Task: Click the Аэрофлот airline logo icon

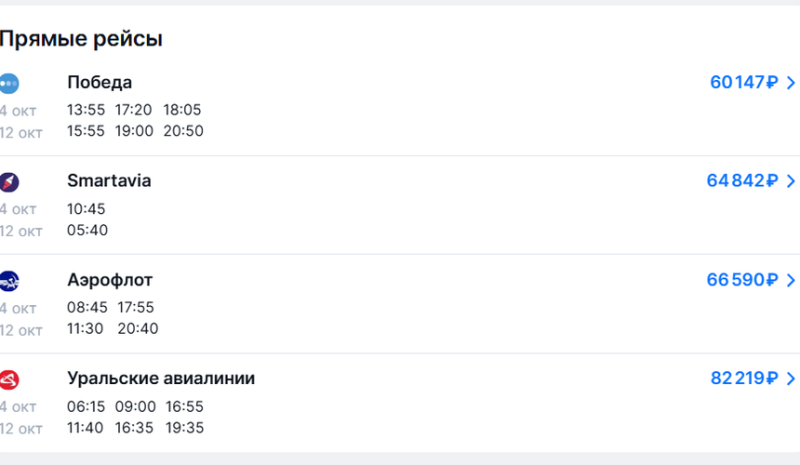Action: pyautogui.click(x=10, y=280)
